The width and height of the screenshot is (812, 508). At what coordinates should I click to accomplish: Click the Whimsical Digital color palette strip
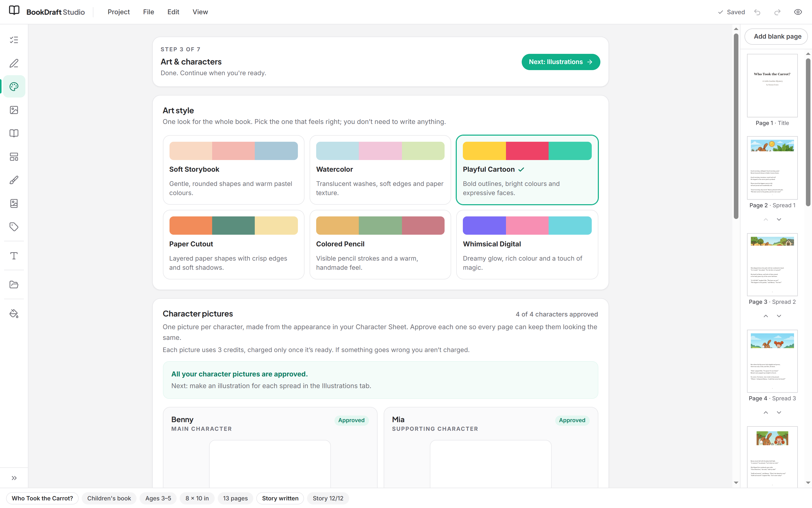[x=527, y=226]
